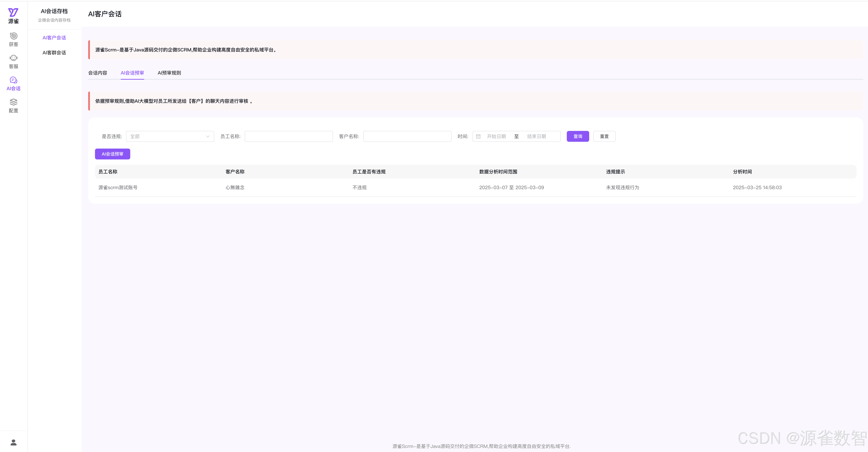Screen dimensions: 868x452
Task: Open the 客服 sidebar icon
Action: pyautogui.click(x=13, y=58)
